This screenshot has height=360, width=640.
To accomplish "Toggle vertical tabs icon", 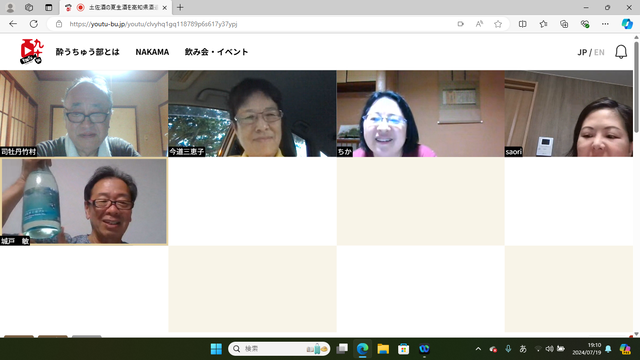I will coord(49,7).
